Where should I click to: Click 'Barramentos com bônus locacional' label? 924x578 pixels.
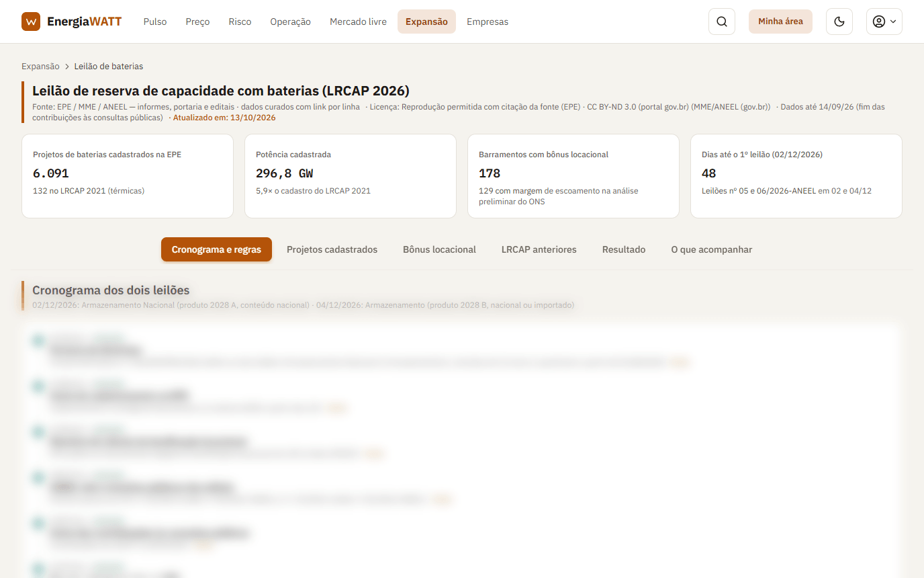coord(543,155)
